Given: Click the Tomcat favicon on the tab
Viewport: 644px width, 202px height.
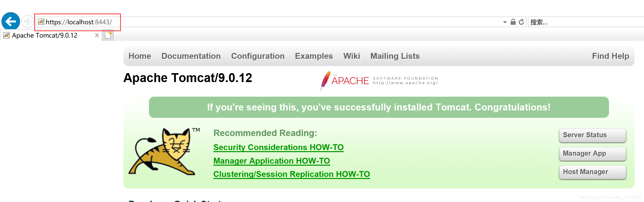Looking at the screenshot, I should 6,35.
